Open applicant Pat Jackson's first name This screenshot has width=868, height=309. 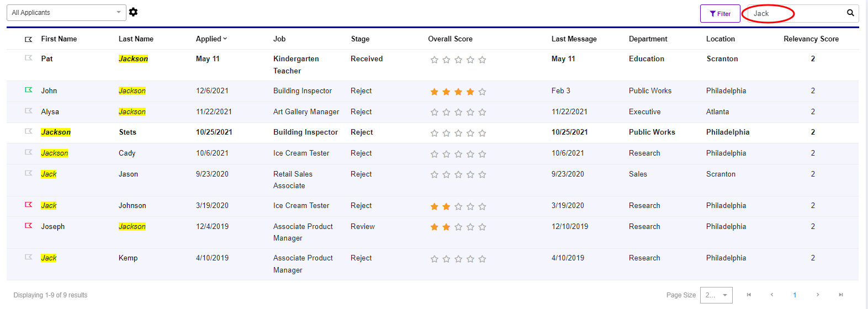coord(47,58)
